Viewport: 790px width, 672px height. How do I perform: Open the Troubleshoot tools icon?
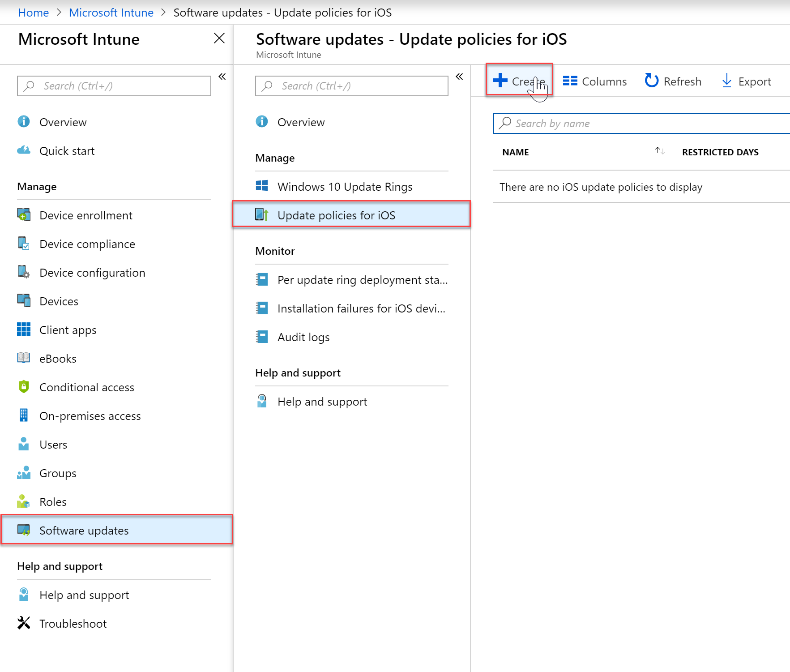click(x=24, y=623)
